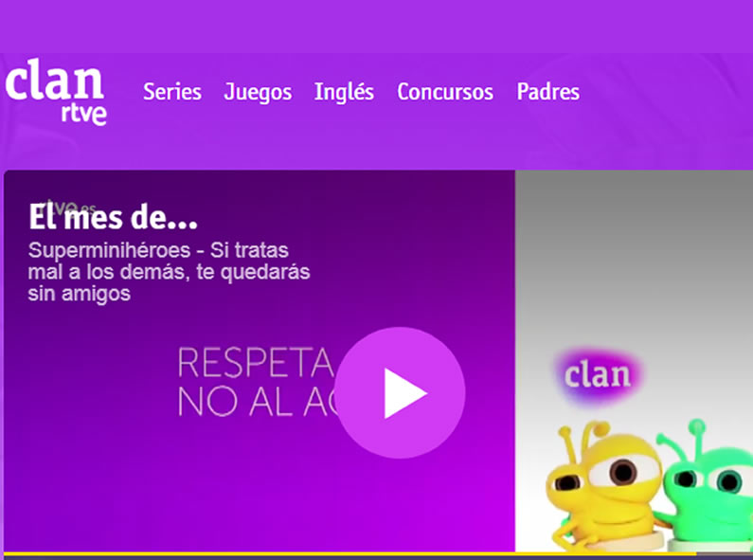Open the Inglés navigation link
The height and width of the screenshot is (560, 753).
pyautogui.click(x=344, y=92)
